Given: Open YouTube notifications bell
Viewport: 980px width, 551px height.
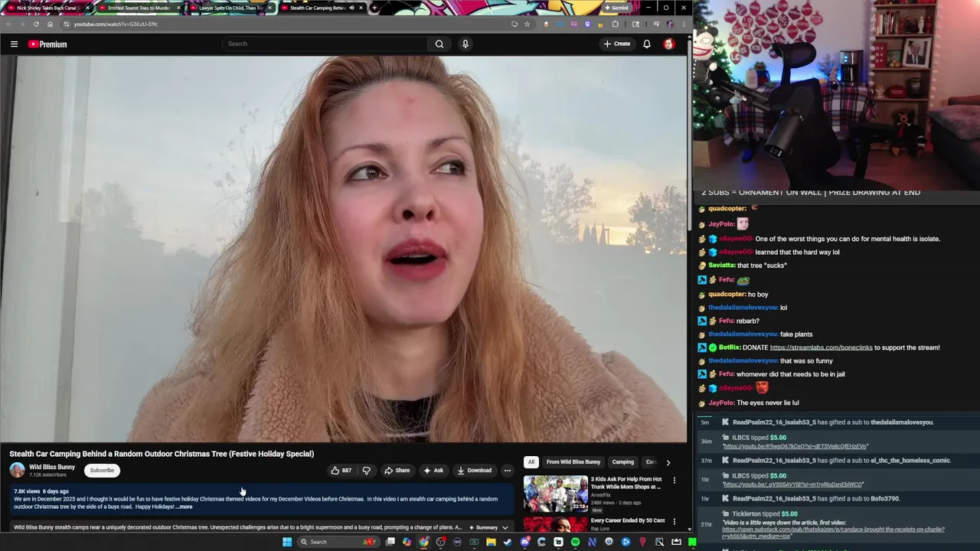Looking at the screenshot, I should coord(647,44).
